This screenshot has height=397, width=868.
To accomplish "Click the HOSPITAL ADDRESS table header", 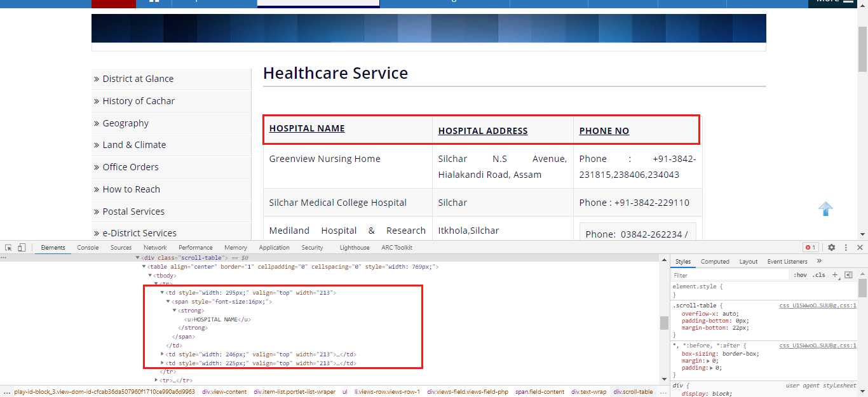I will click(x=483, y=131).
